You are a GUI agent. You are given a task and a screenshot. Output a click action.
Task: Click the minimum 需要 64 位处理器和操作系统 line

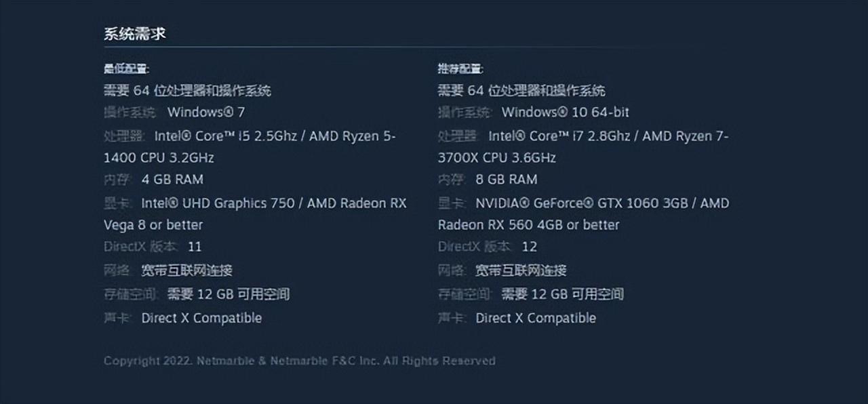click(x=188, y=91)
